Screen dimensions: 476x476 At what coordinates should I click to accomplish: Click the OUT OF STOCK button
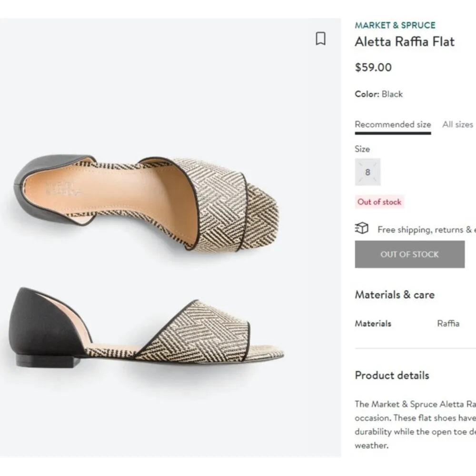point(410,254)
